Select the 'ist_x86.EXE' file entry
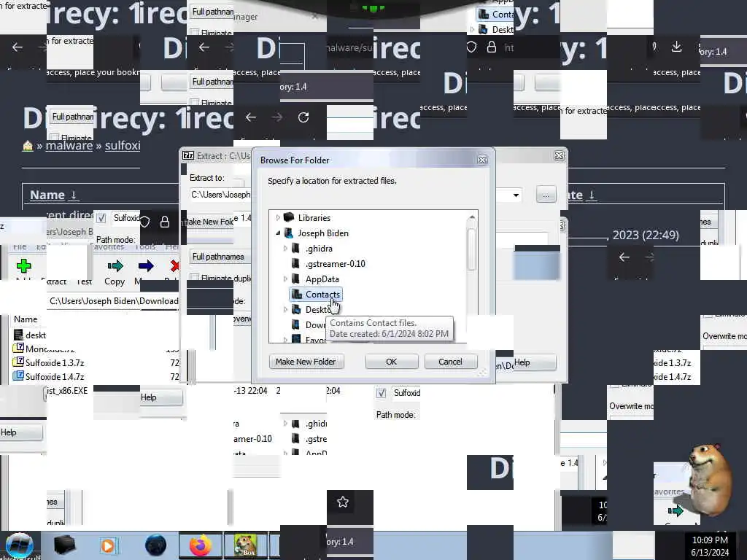 coord(67,391)
